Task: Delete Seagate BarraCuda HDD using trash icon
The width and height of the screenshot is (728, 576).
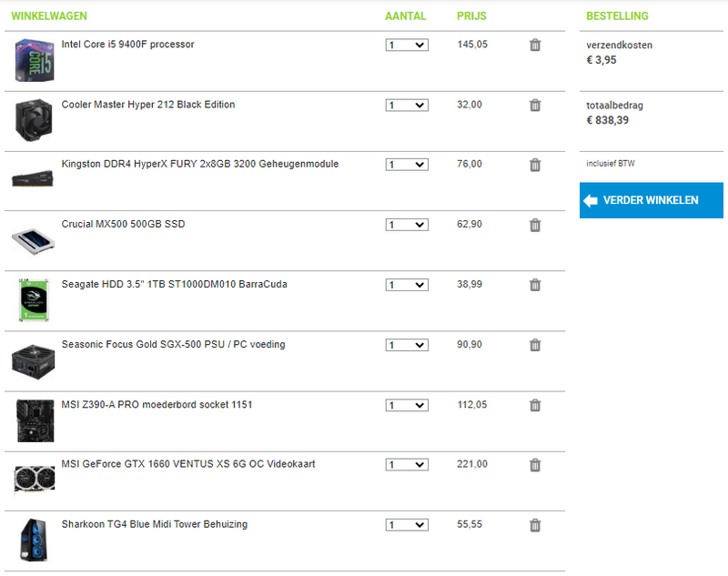Action: [x=535, y=285]
